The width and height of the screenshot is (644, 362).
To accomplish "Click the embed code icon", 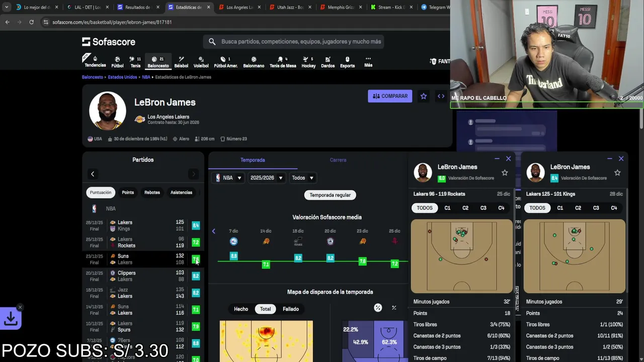I will coord(441,96).
